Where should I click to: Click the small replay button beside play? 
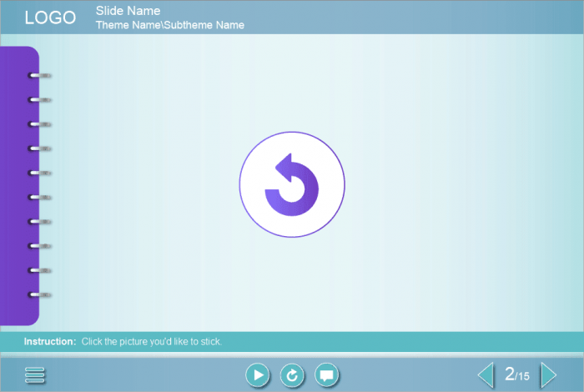292,376
